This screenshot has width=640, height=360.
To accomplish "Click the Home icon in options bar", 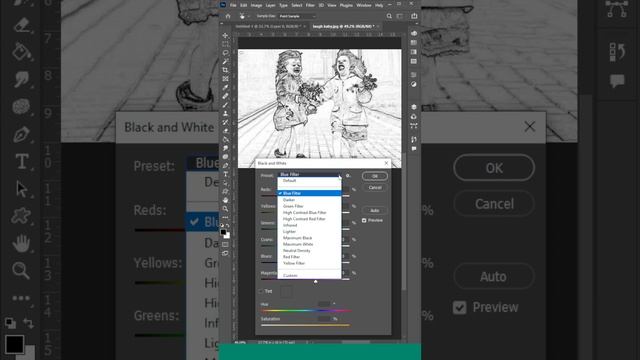I will tap(228, 16).
